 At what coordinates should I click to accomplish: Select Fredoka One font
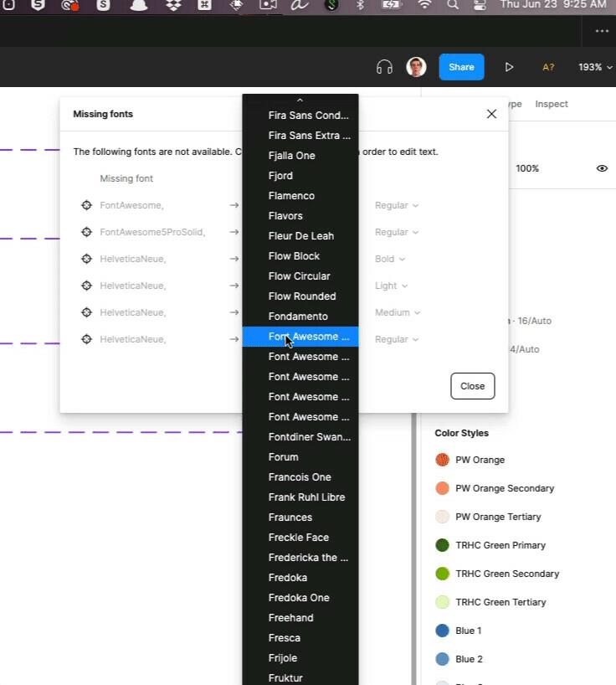(300, 598)
